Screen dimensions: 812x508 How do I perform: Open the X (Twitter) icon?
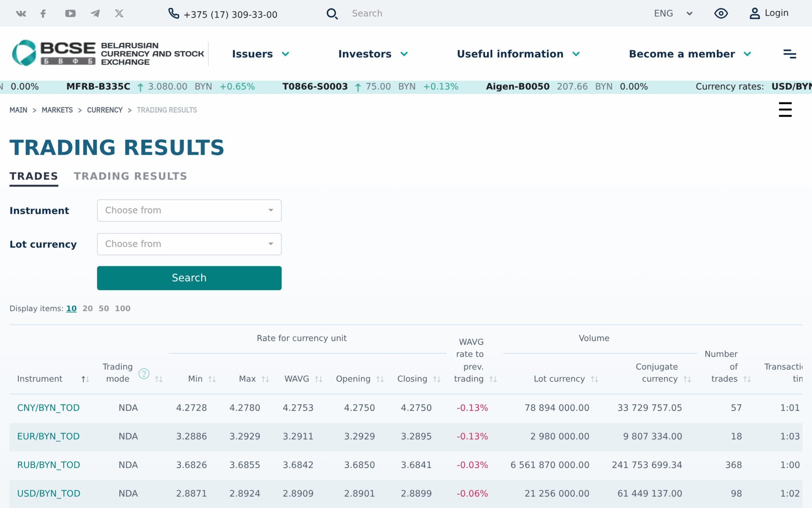(x=119, y=13)
